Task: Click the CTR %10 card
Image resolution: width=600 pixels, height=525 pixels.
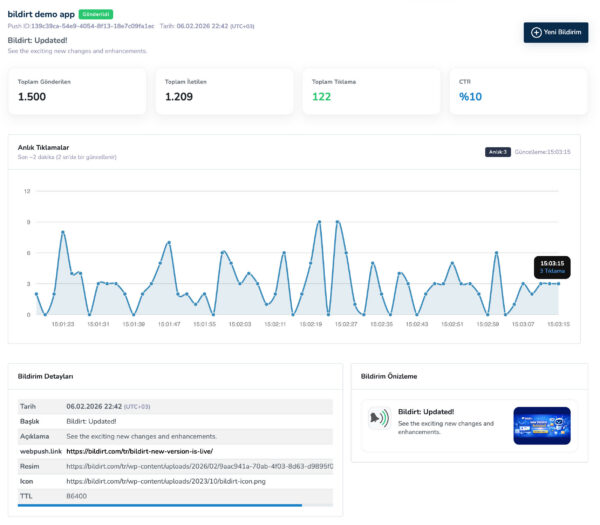Action: pos(514,91)
